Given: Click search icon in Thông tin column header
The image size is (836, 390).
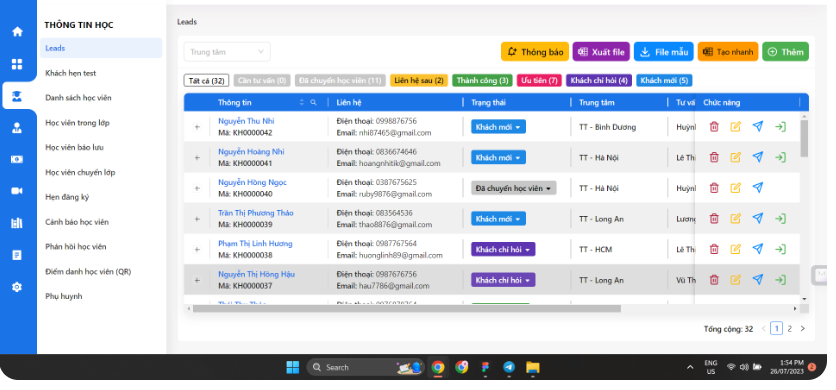Looking at the screenshot, I should (314, 102).
